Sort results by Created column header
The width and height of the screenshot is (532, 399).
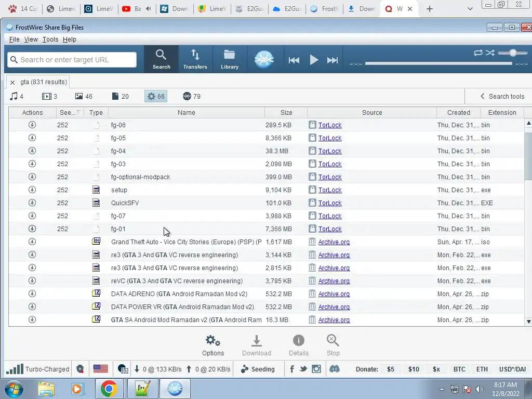tap(458, 113)
